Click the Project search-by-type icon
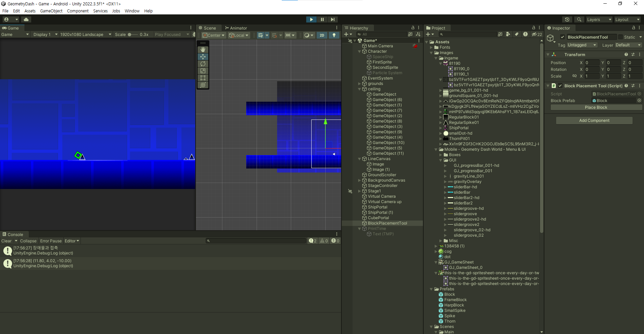The width and height of the screenshot is (644, 334). (x=508, y=34)
